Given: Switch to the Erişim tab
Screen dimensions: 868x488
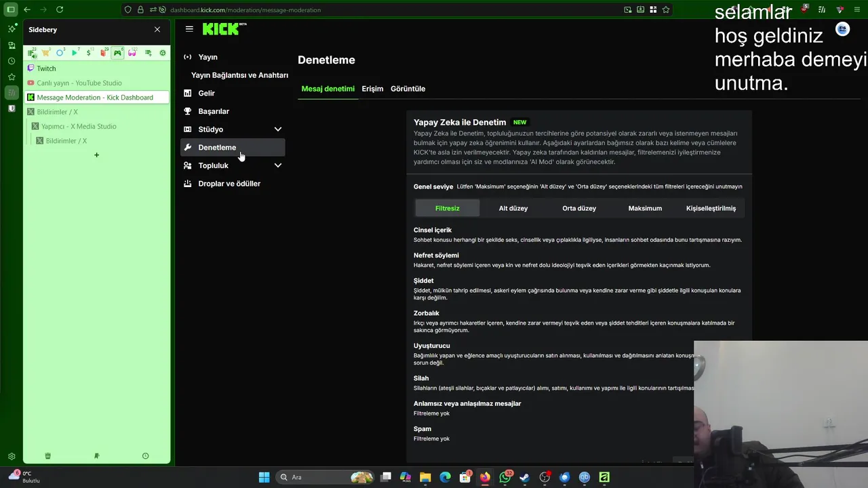Looking at the screenshot, I should click(372, 89).
